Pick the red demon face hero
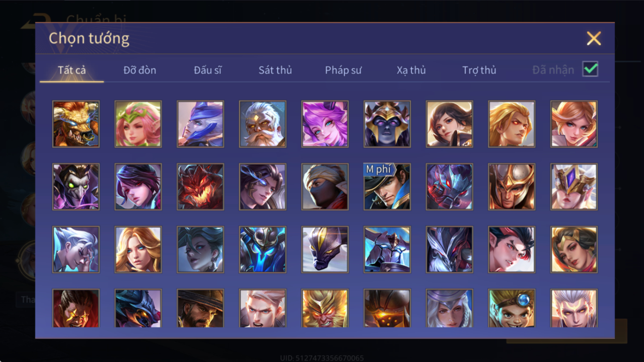Screen dimensions: 644x362 coord(200,187)
